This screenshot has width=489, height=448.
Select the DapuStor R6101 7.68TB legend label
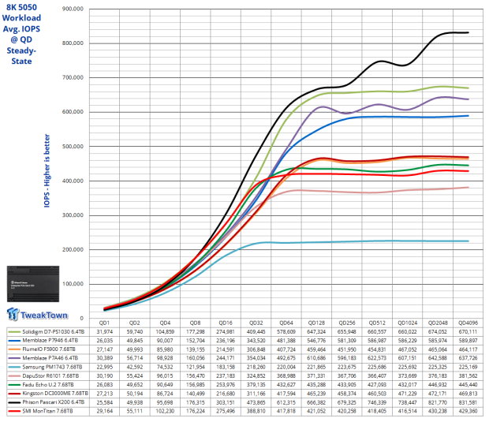click(x=50, y=376)
